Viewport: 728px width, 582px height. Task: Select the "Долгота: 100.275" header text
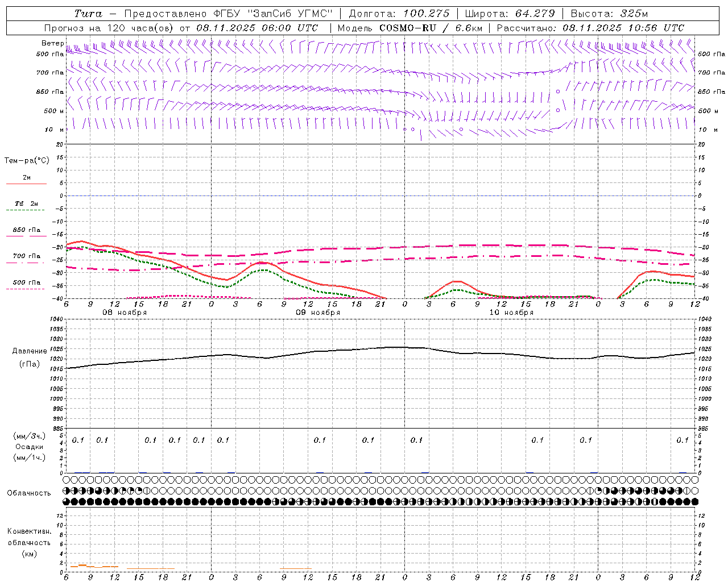click(x=399, y=14)
